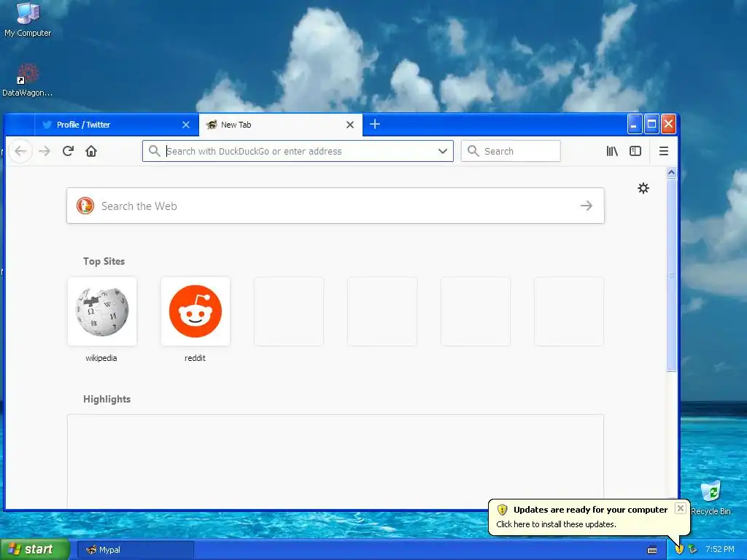This screenshot has width=747, height=560.
Task: Select the Recycle Bin desktop icon
Action: (x=711, y=498)
